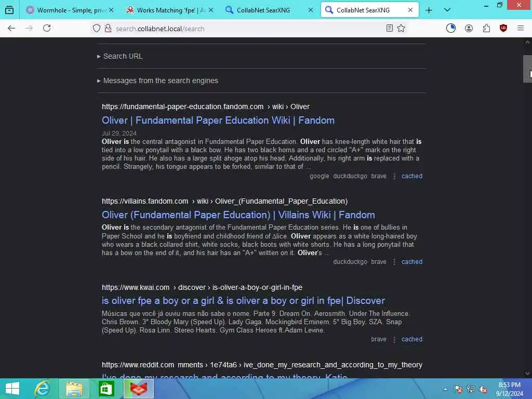This screenshot has width=532, height=399.
Task: Close the first CollabNet SearXNG tab
Action: (311, 10)
